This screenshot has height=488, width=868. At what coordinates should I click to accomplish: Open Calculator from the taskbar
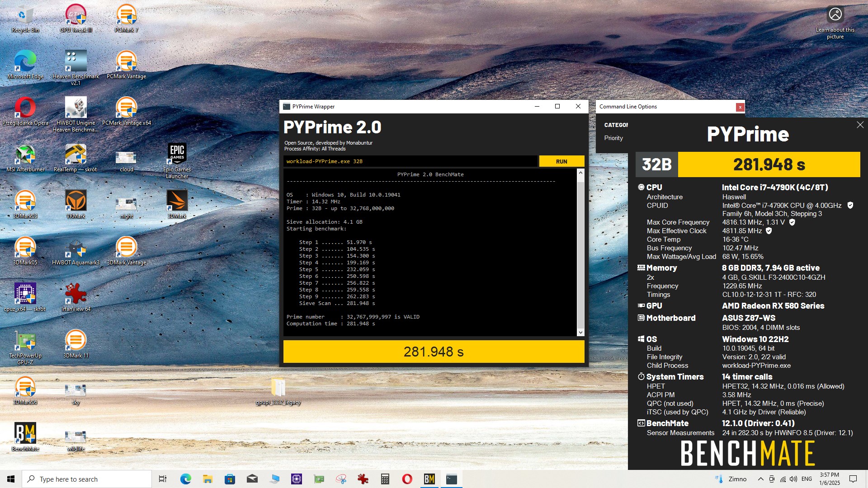tap(385, 479)
